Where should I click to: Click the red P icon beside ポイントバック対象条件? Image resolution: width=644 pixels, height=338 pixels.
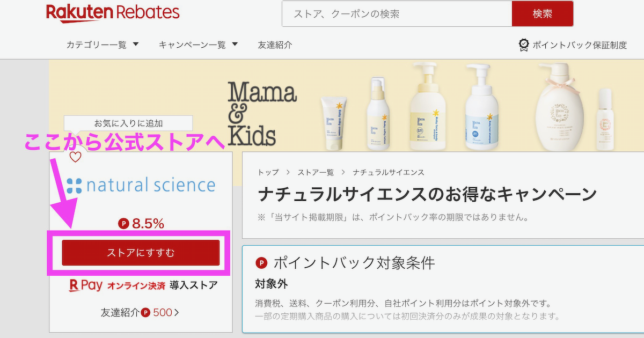pyautogui.click(x=261, y=263)
